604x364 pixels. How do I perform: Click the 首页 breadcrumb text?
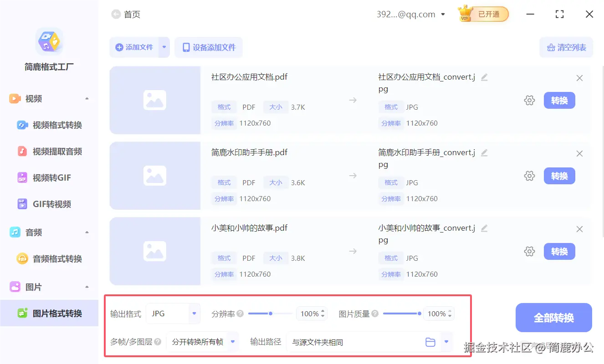(132, 15)
